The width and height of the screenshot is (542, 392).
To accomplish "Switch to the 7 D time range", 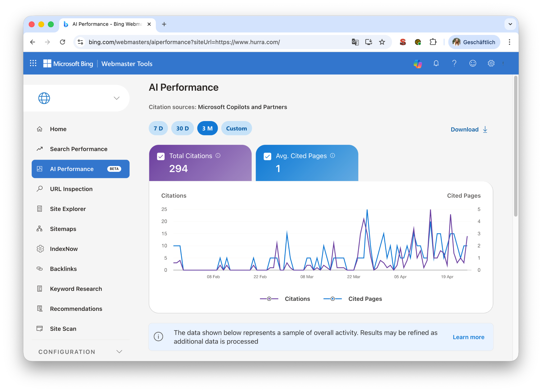I will 158,128.
